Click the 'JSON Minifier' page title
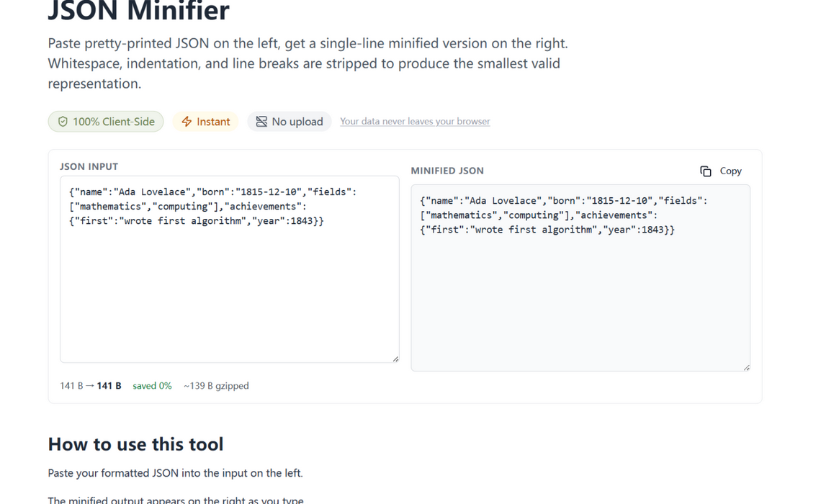The image size is (821, 504). [x=139, y=11]
